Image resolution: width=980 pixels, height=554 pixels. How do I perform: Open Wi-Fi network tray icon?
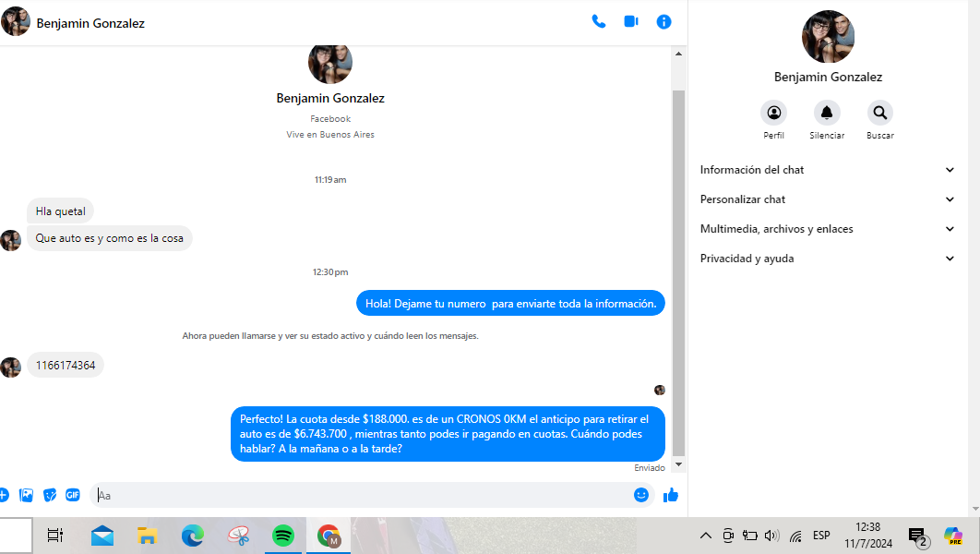point(795,536)
